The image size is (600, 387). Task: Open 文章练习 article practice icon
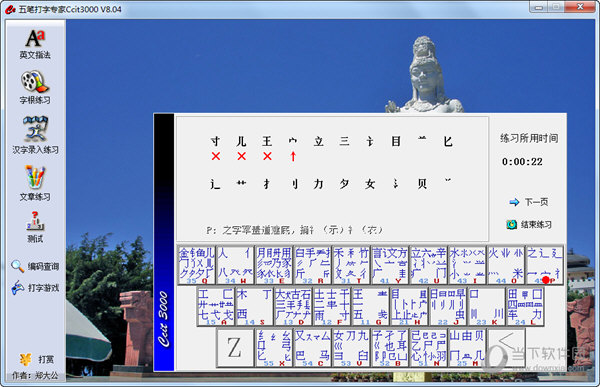click(x=35, y=183)
